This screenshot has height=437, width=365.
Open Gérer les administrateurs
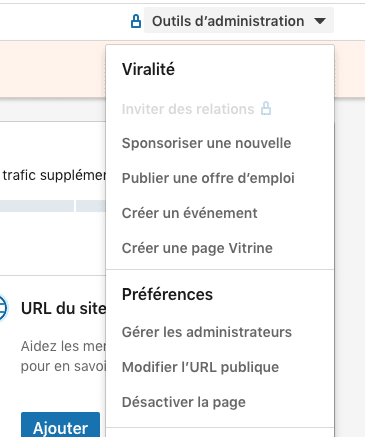tap(207, 332)
